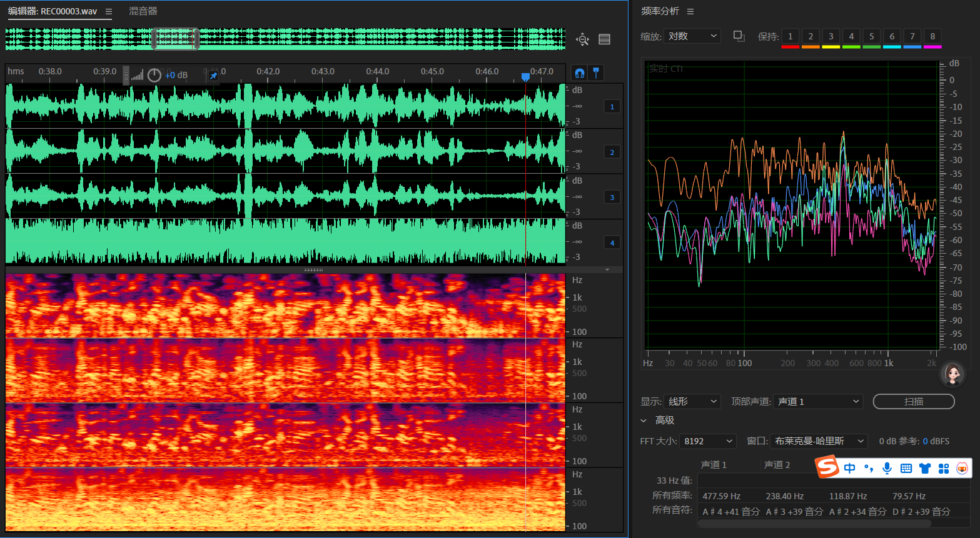Toggle channel 2 enable button
The height and width of the screenshot is (538, 980).
(612, 152)
